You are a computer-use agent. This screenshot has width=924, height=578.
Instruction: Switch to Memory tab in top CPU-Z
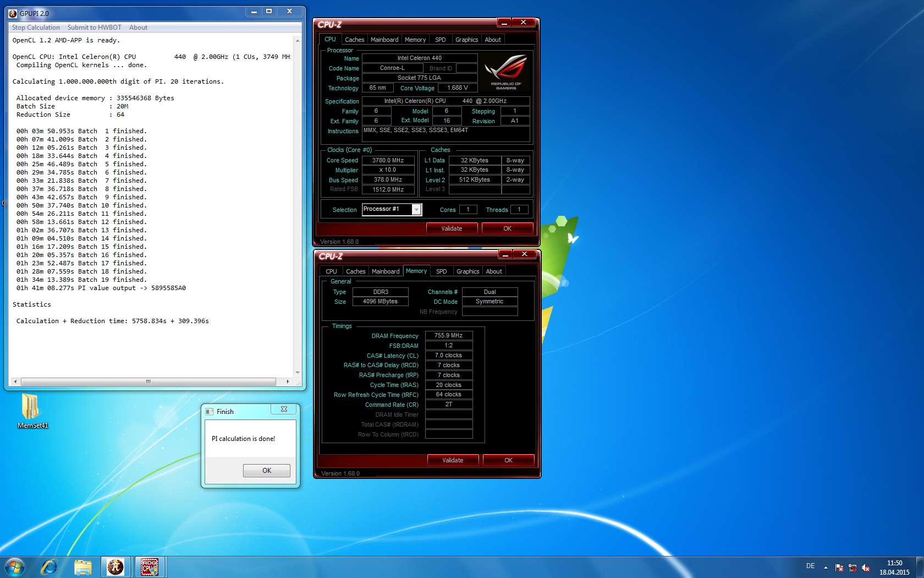[x=415, y=40]
